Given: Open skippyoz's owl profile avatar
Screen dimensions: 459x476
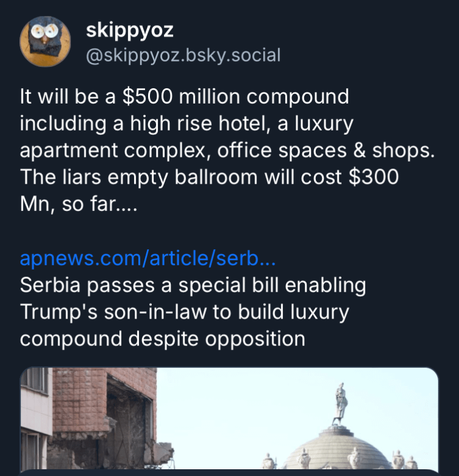Looking at the screenshot, I should [45, 42].
